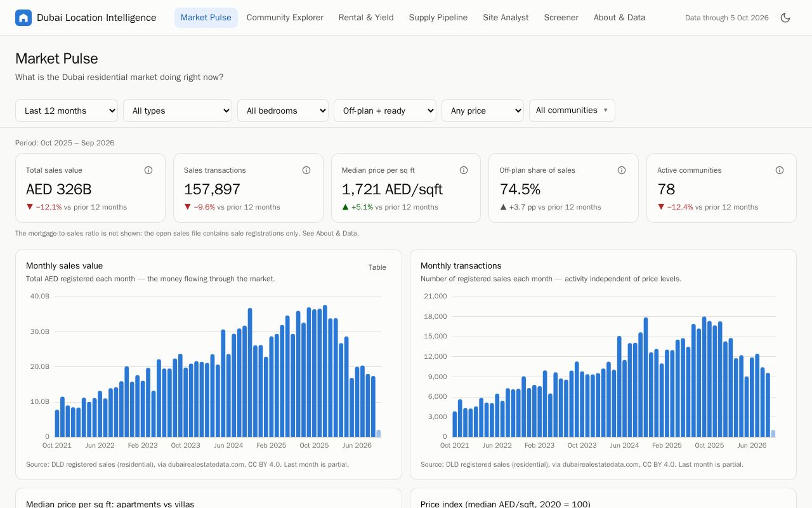Open the Last 12 months period dropdown
Screen dimensions: 812x508
coord(67,110)
